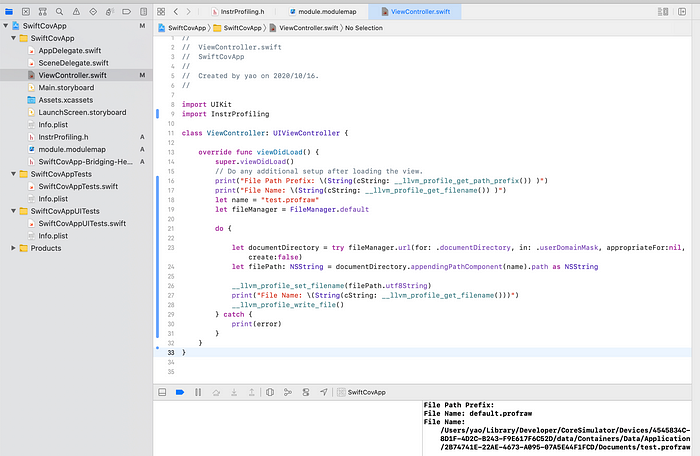Open the Source Control navigator
The height and width of the screenshot is (456, 700).
pyautogui.click(x=26, y=12)
